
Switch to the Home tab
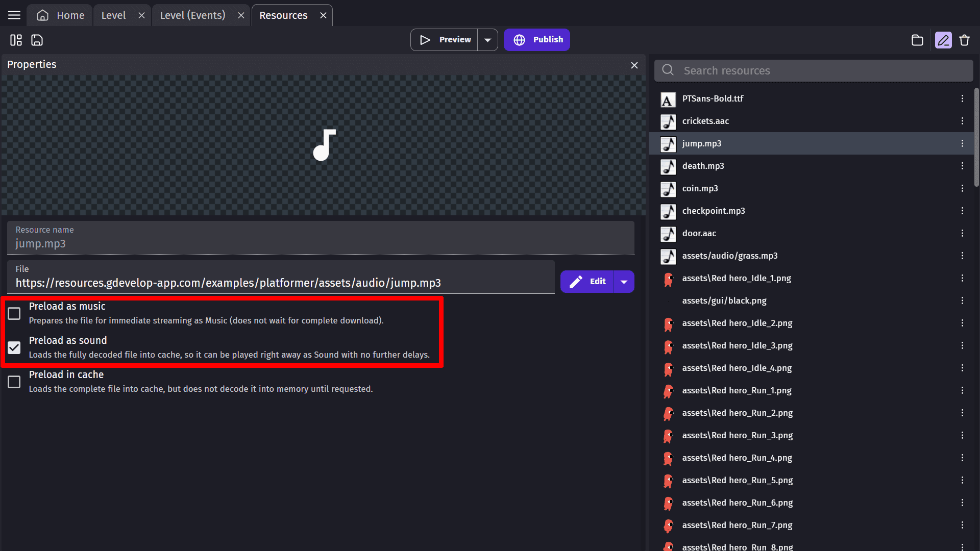coord(61,15)
